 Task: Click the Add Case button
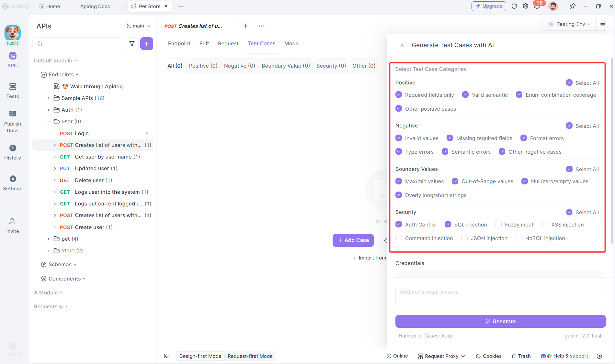[x=353, y=240]
